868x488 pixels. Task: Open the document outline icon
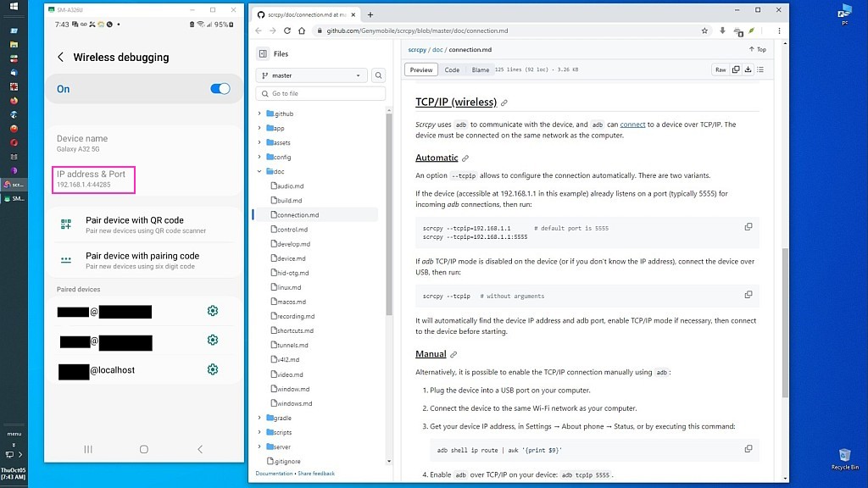click(x=760, y=69)
